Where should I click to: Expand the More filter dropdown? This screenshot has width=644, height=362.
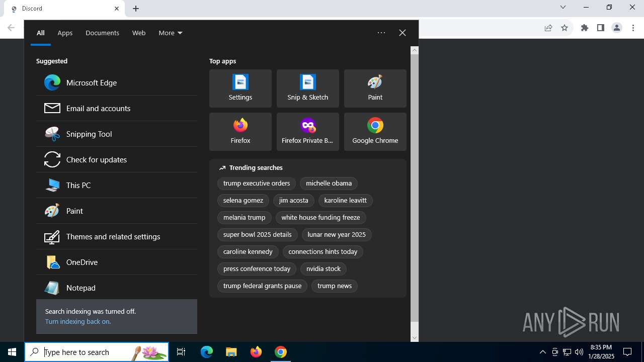tap(171, 33)
